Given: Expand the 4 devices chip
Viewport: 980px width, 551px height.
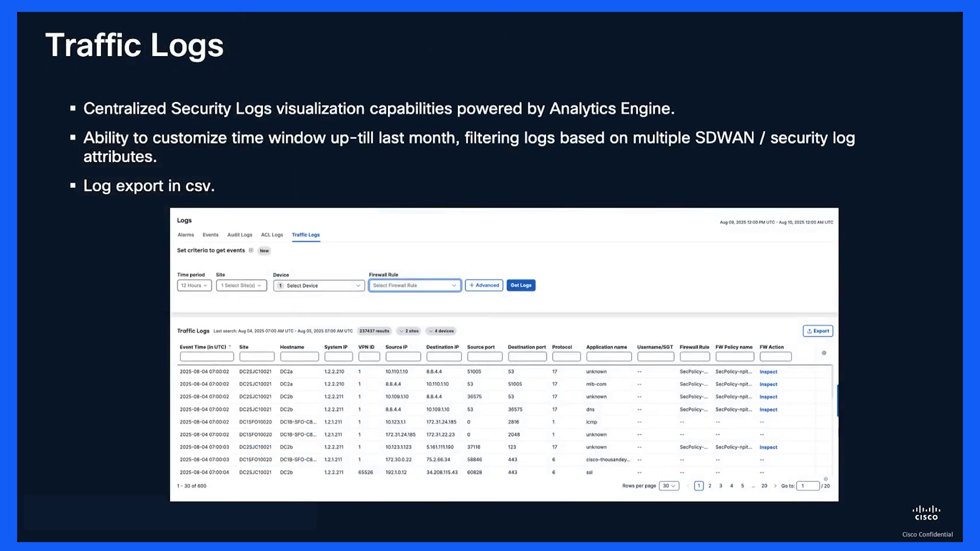Looking at the screenshot, I should [x=442, y=331].
